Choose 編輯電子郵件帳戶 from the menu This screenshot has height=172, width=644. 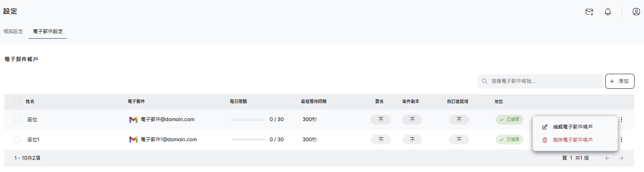coord(572,127)
